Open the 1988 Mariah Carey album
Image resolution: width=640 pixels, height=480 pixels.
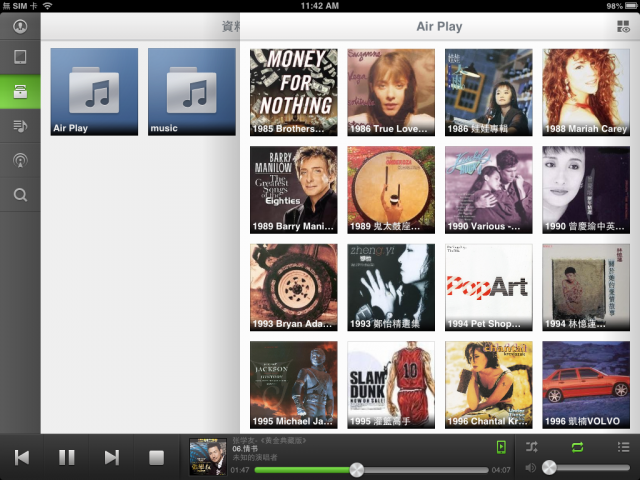[x=586, y=92]
